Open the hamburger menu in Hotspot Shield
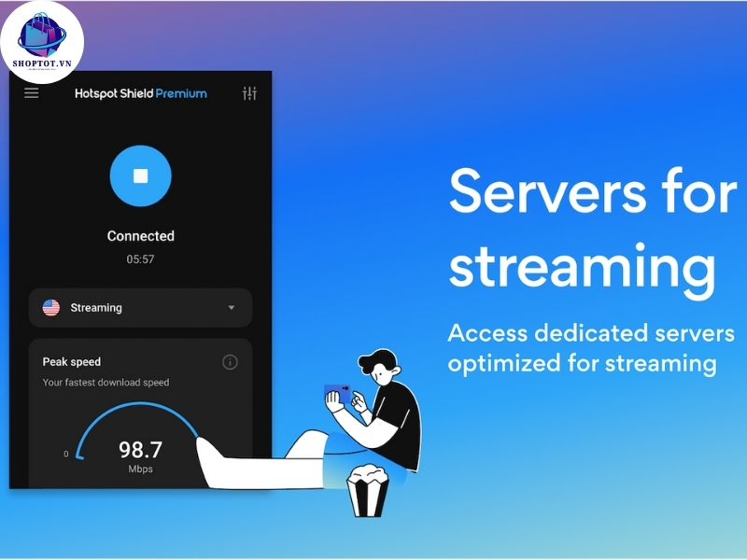Image resolution: width=747 pixels, height=560 pixels. tap(32, 92)
